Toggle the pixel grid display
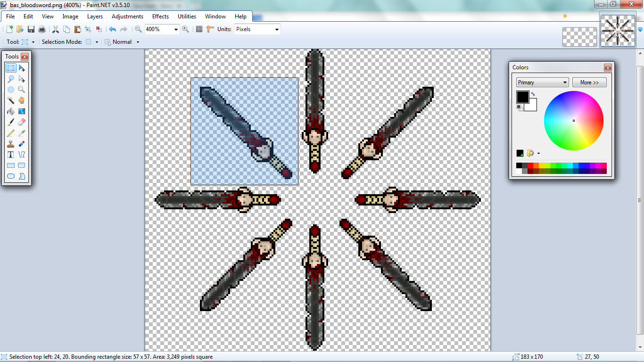The height and width of the screenshot is (362, 644). (199, 29)
